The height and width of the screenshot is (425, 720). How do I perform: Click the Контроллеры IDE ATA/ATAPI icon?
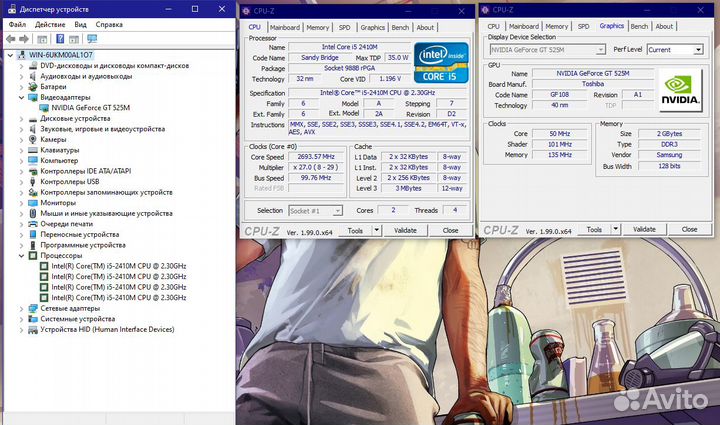tap(33, 171)
